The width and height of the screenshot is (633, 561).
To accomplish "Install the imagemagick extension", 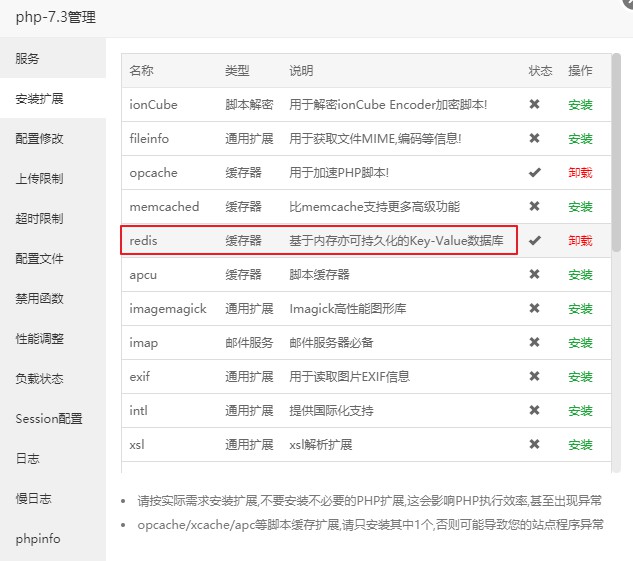I will [580, 309].
